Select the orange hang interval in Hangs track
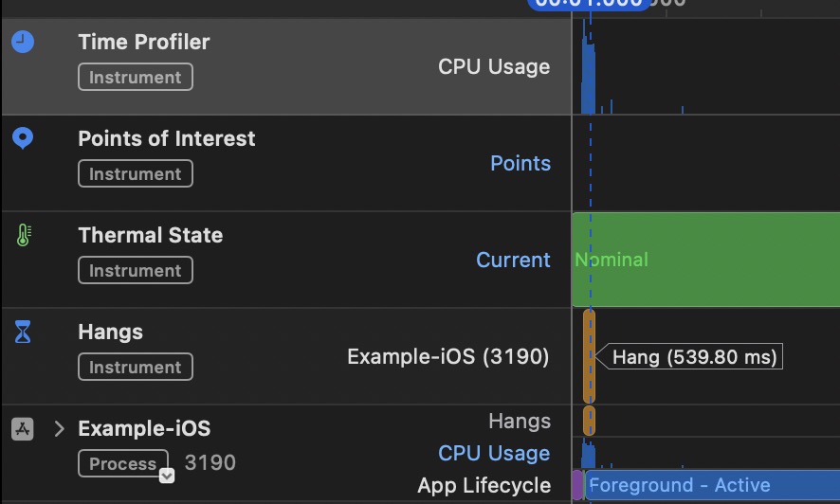 pos(590,356)
